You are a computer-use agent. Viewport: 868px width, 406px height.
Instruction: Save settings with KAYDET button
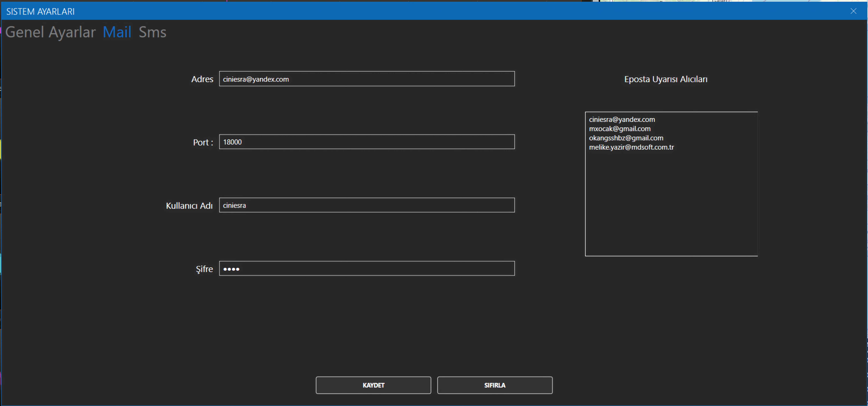tap(373, 385)
